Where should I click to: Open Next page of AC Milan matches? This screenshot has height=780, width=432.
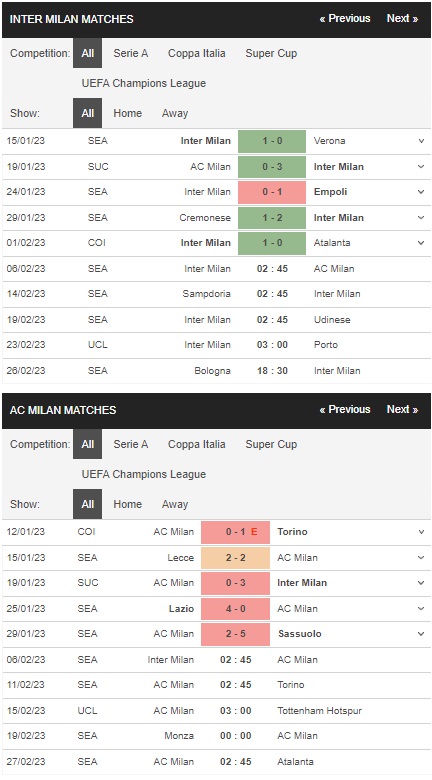coord(402,409)
